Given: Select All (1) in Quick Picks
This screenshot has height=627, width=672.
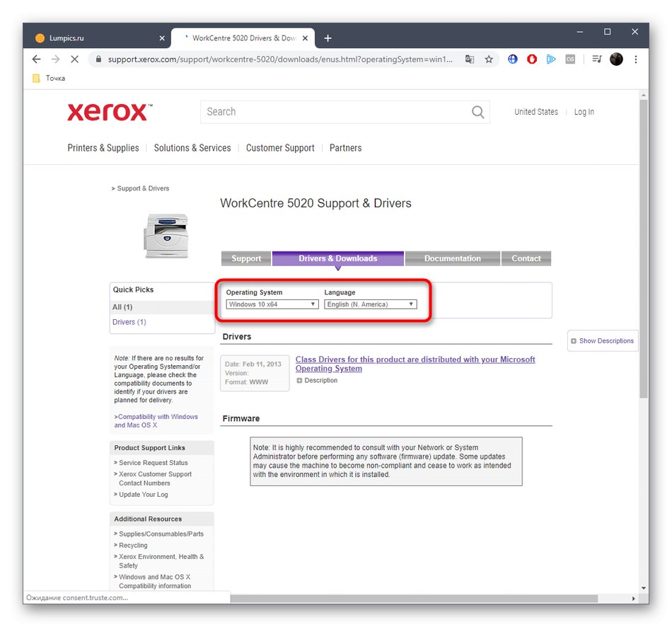Looking at the screenshot, I should [x=122, y=307].
